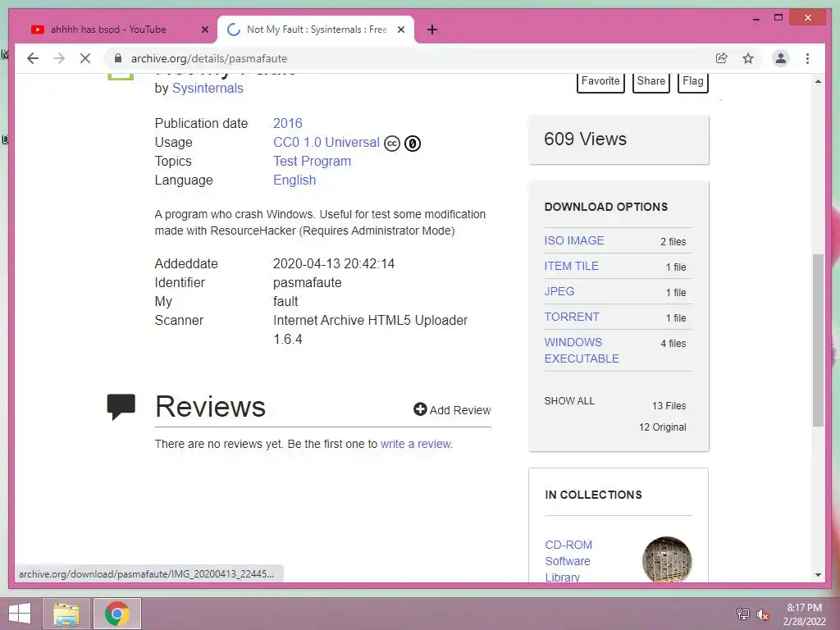Click the padlock site info icon
The image size is (840, 630).
(x=118, y=58)
